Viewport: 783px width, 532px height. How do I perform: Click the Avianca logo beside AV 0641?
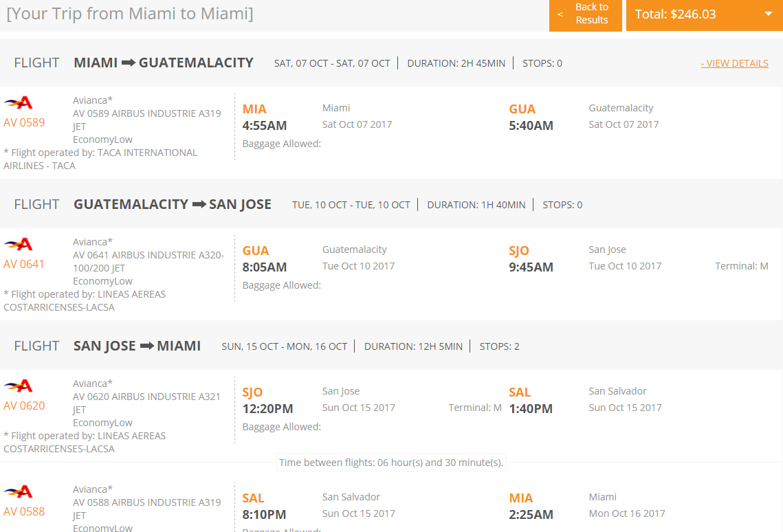pos(19,245)
